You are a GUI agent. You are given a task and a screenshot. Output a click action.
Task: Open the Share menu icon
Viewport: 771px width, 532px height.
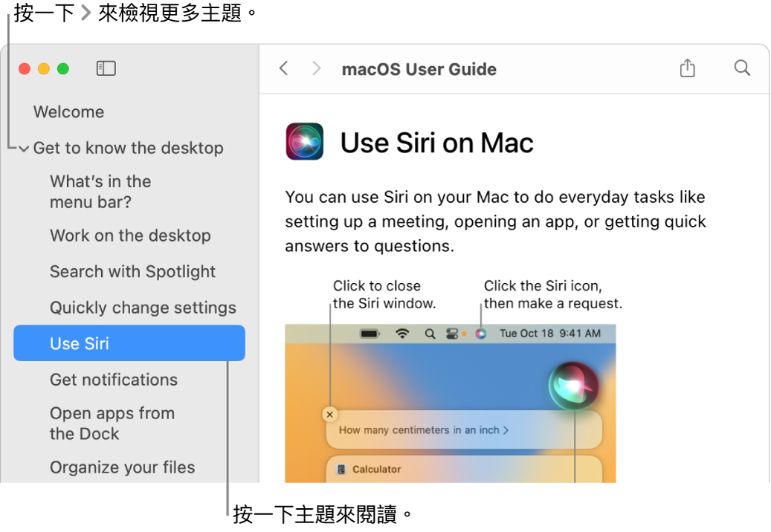point(688,68)
